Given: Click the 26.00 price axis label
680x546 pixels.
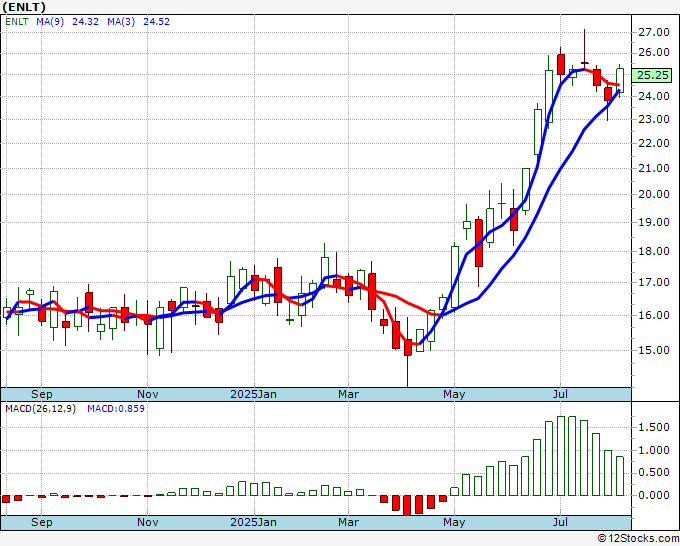Looking at the screenshot, I should coord(654,52).
